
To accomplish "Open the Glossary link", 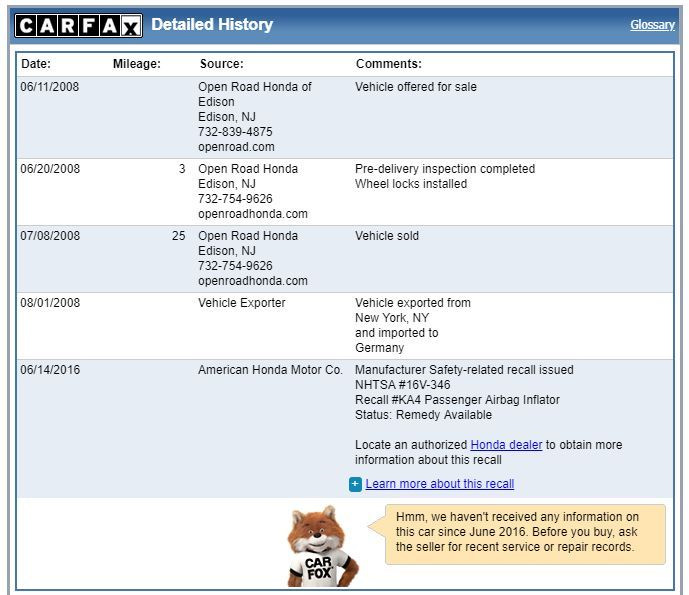I will pos(652,25).
